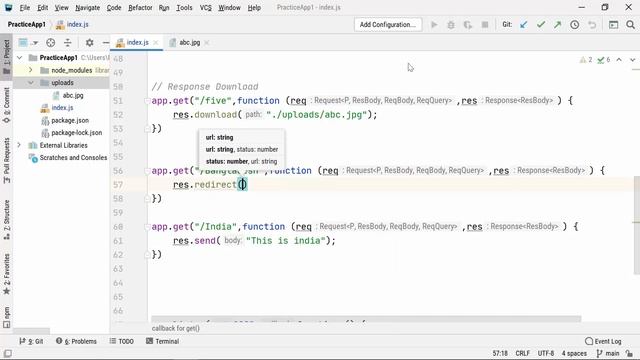Viewport: 640px width, 360px height.
Task: Change UTF-8 file encoding in status bar
Action: click(x=546, y=353)
